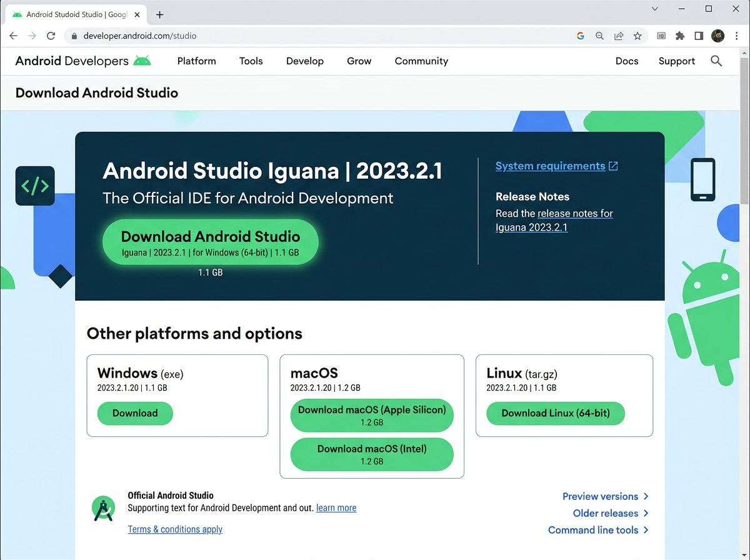Reload the page with refresh icon

coord(51,36)
